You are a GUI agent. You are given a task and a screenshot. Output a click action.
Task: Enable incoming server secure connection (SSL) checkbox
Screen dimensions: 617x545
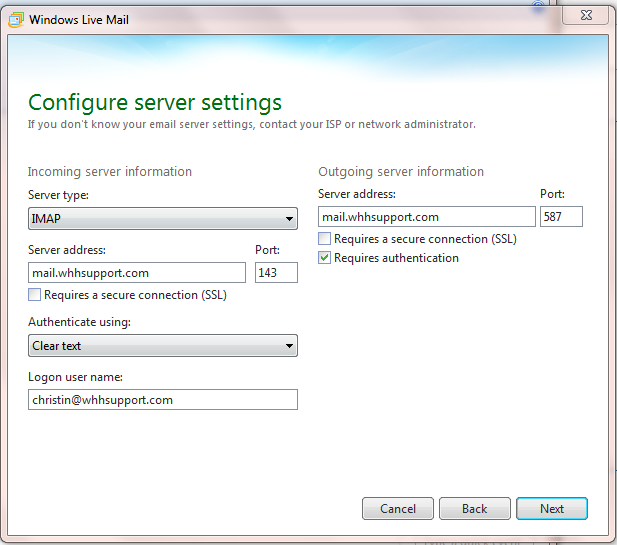(x=35, y=295)
